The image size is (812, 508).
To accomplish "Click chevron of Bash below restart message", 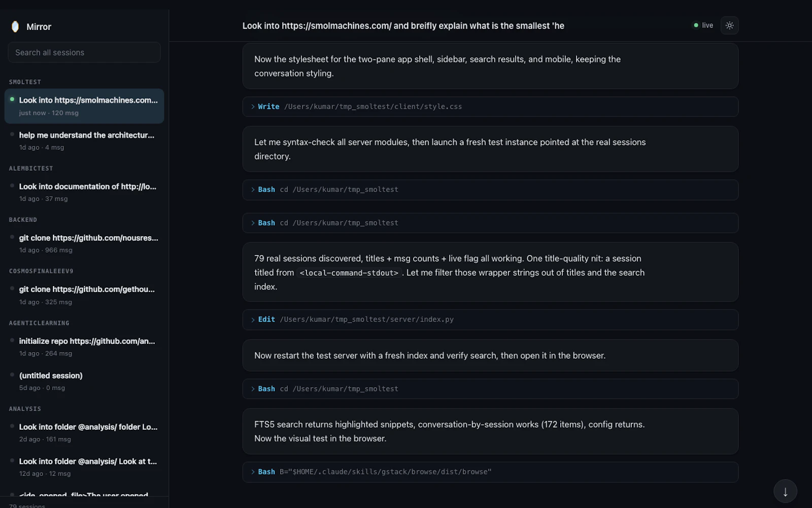I will 253,389.
